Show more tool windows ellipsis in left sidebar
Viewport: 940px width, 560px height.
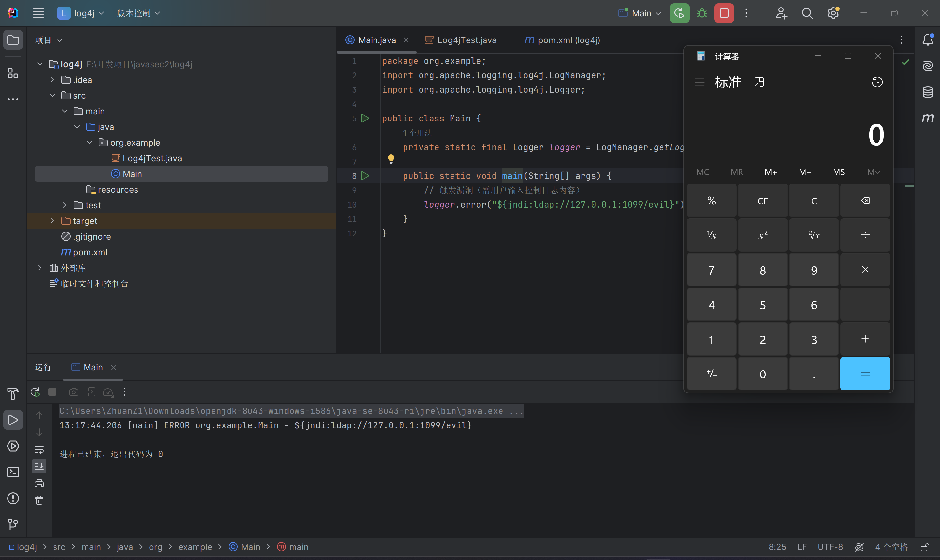[13, 99]
